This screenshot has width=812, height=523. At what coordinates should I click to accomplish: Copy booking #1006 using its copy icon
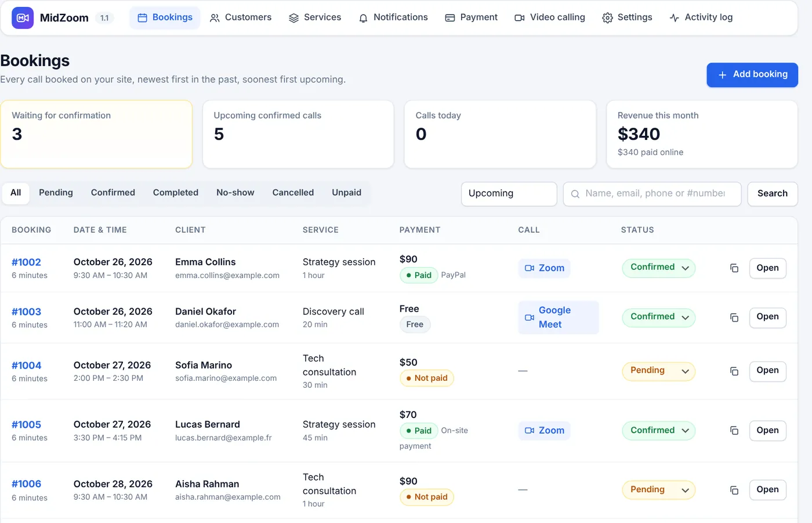tap(734, 490)
